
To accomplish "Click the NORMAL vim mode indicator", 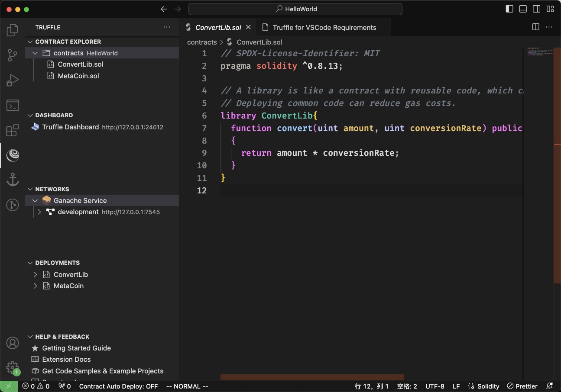I will pos(187,386).
